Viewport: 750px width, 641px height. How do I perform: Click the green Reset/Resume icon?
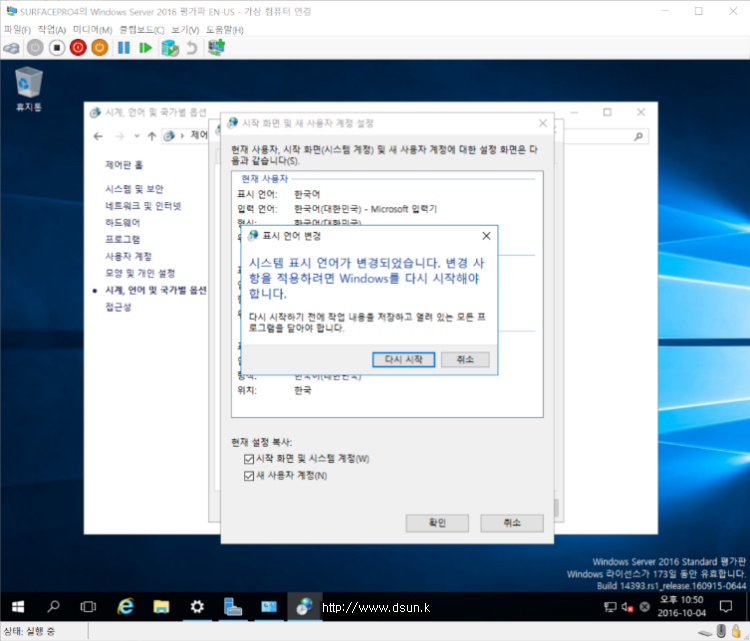tap(145, 48)
